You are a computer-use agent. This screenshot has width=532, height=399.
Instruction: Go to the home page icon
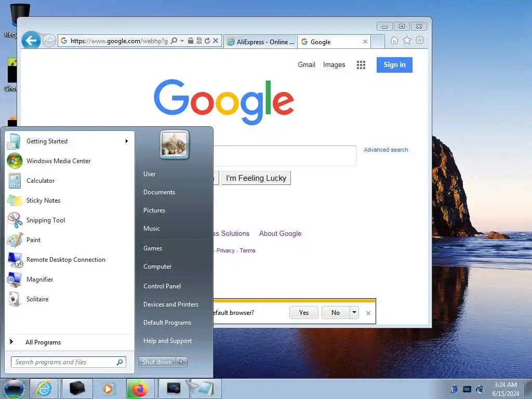coord(394,41)
